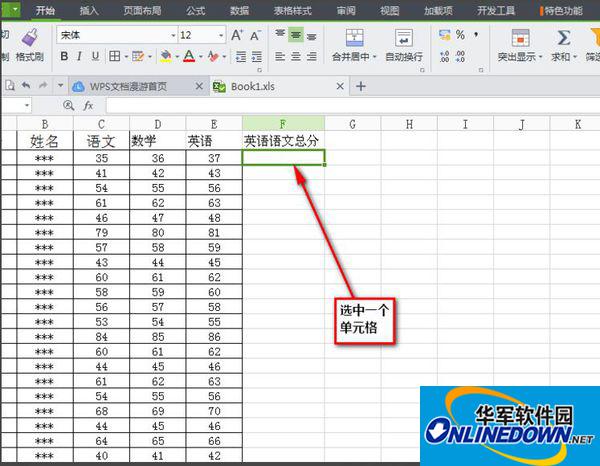Toggle Bold formatting
Viewport: 600px width, 466px height.
(x=64, y=56)
